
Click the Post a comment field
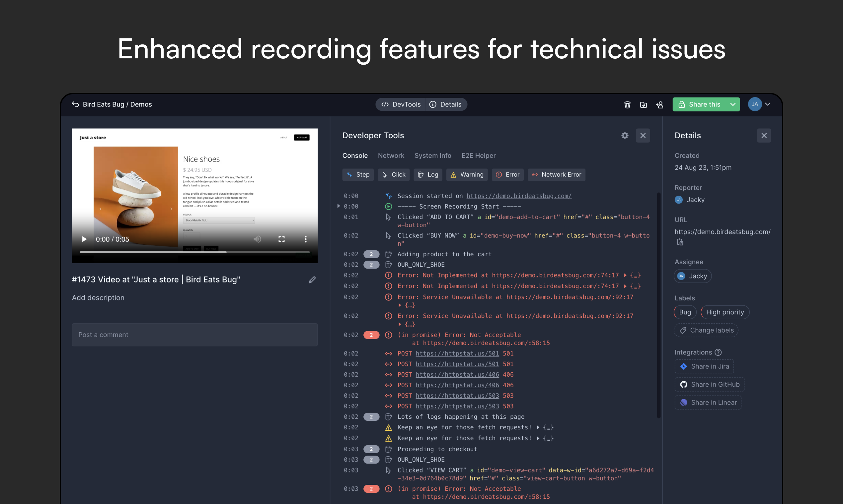[194, 335]
